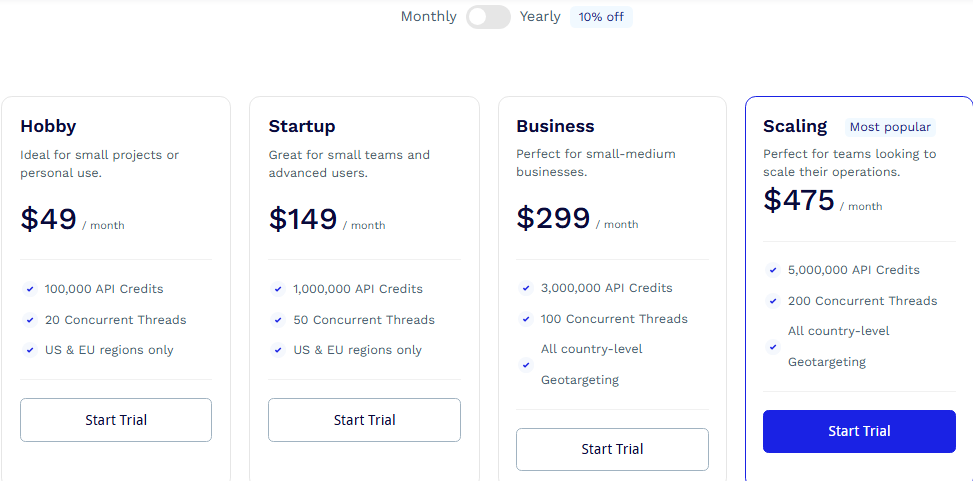Toggle the Monthly/Yearly billing switch
973x481 pixels.
coord(488,17)
